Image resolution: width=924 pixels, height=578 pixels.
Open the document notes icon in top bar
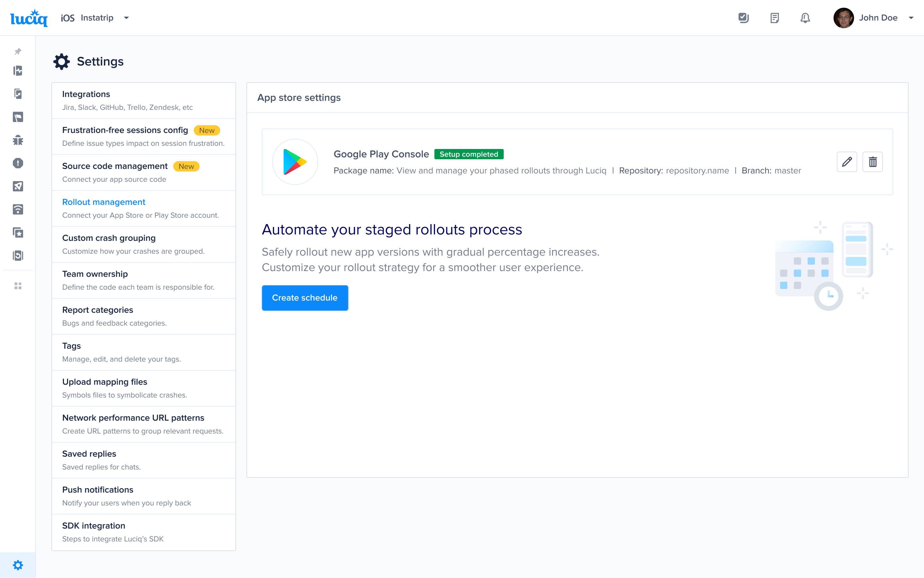(774, 18)
